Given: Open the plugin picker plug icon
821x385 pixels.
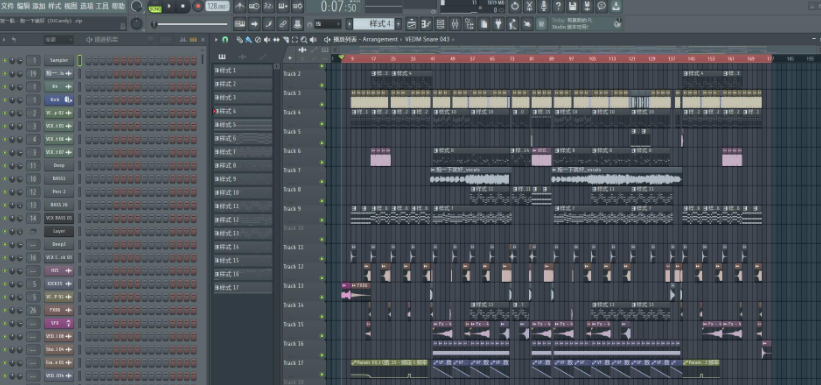Looking at the screenshot, I should click(499, 24).
